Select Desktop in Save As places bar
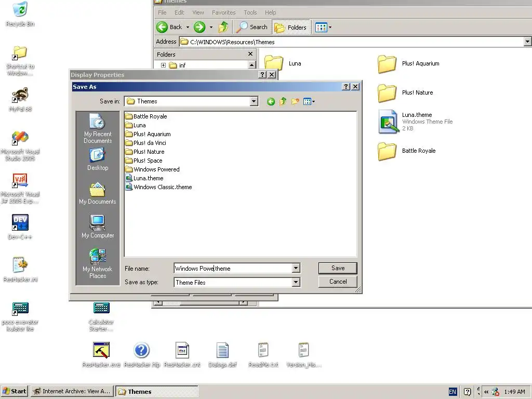Image resolution: width=532 pixels, height=399 pixels. [97, 159]
